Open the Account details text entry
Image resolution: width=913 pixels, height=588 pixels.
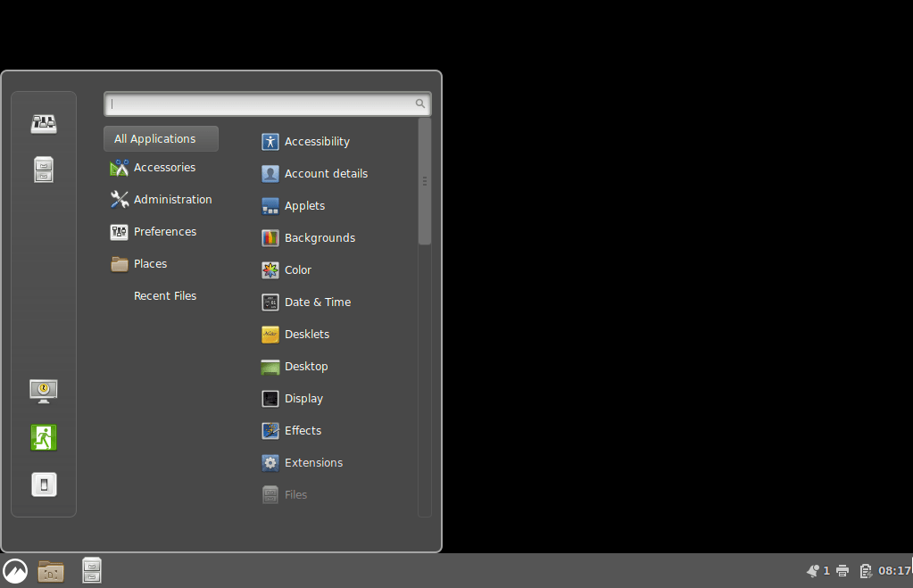(326, 173)
